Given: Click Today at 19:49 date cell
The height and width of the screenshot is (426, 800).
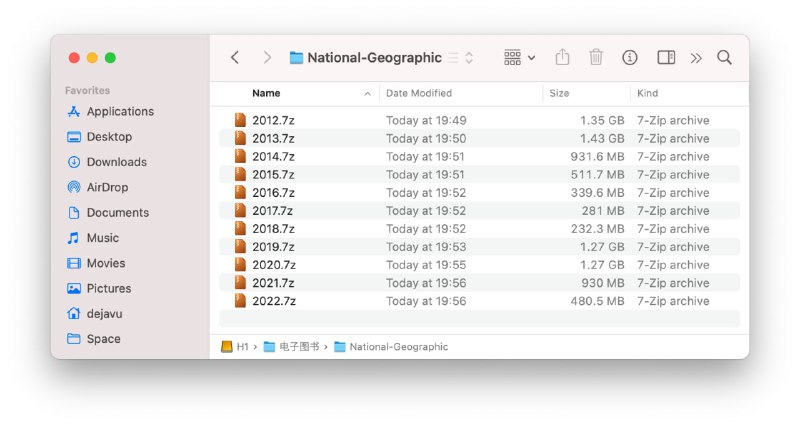Looking at the screenshot, I should [426, 120].
